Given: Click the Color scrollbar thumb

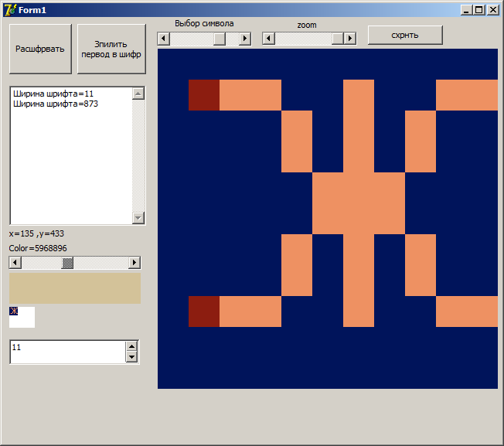Looking at the screenshot, I should tap(67, 263).
